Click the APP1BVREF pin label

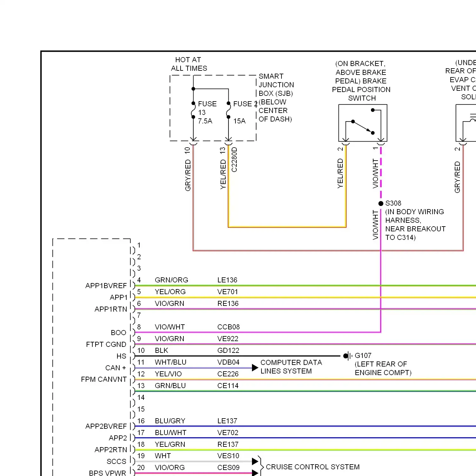(x=106, y=286)
